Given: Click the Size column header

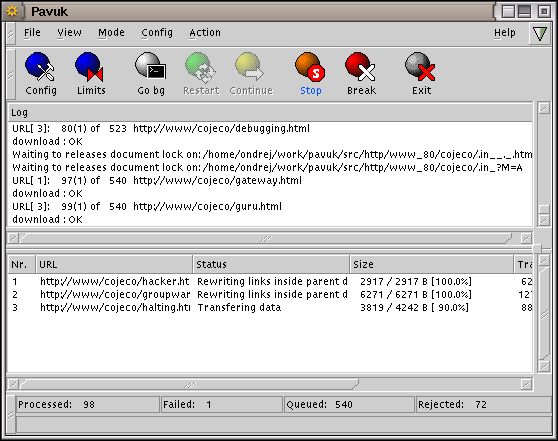Looking at the screenshot, I should click(432, 264).
